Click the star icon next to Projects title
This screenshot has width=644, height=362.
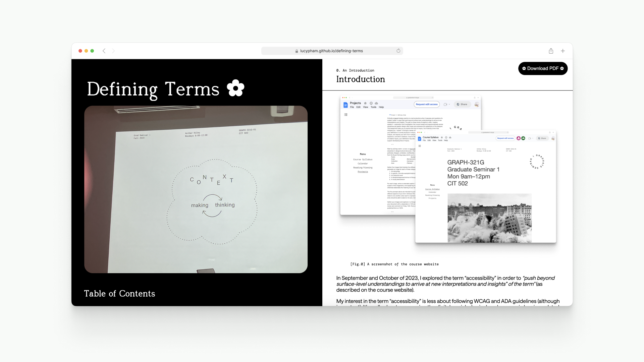pos(365,103)
